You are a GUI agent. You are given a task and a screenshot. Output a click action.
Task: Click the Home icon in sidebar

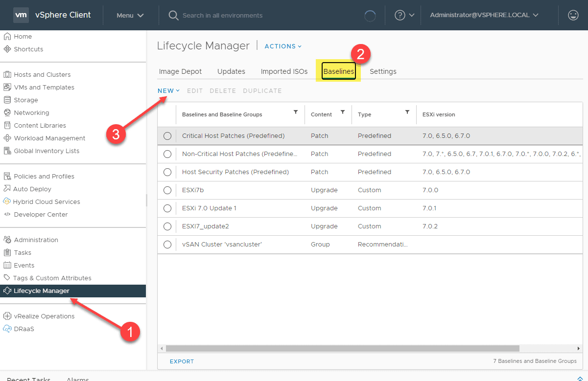pos(7,37)
